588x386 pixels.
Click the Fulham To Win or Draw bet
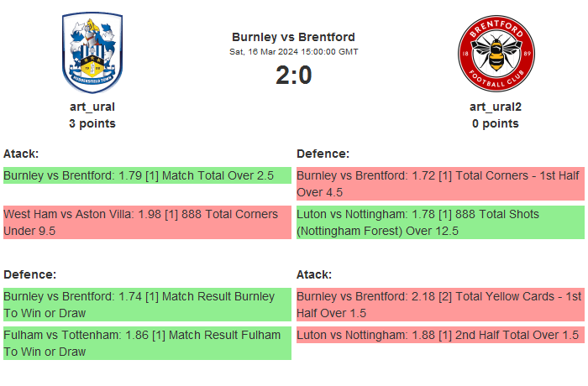point(147,343)
